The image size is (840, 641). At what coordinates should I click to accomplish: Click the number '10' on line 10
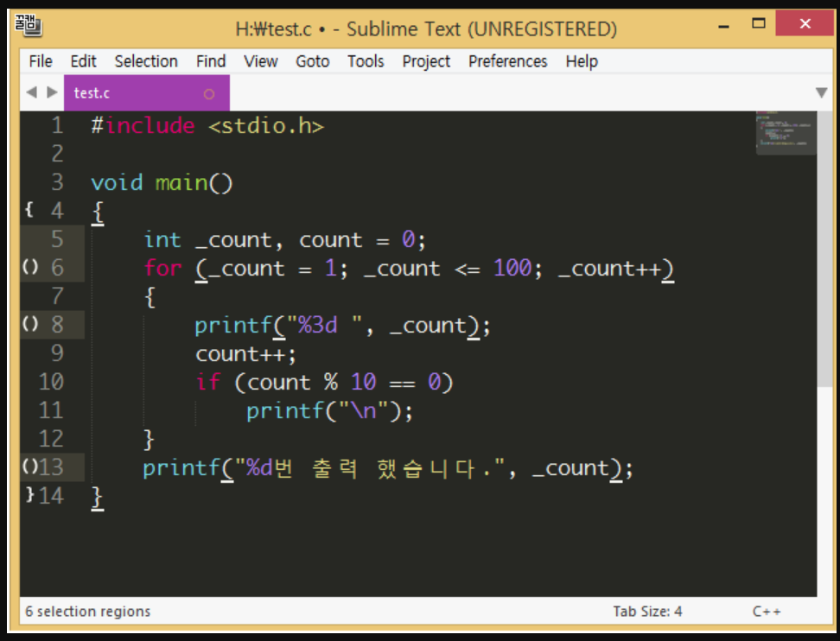click(364, 383)
